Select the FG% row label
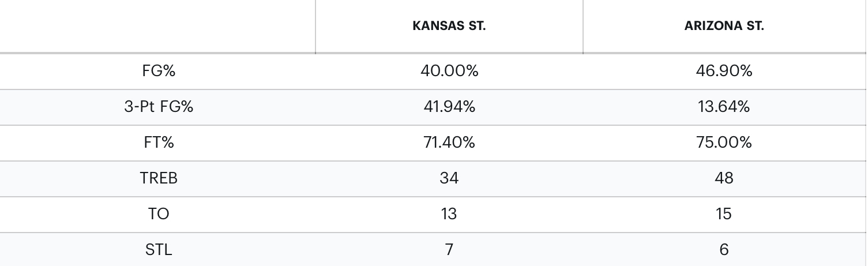 coord(159,71)
